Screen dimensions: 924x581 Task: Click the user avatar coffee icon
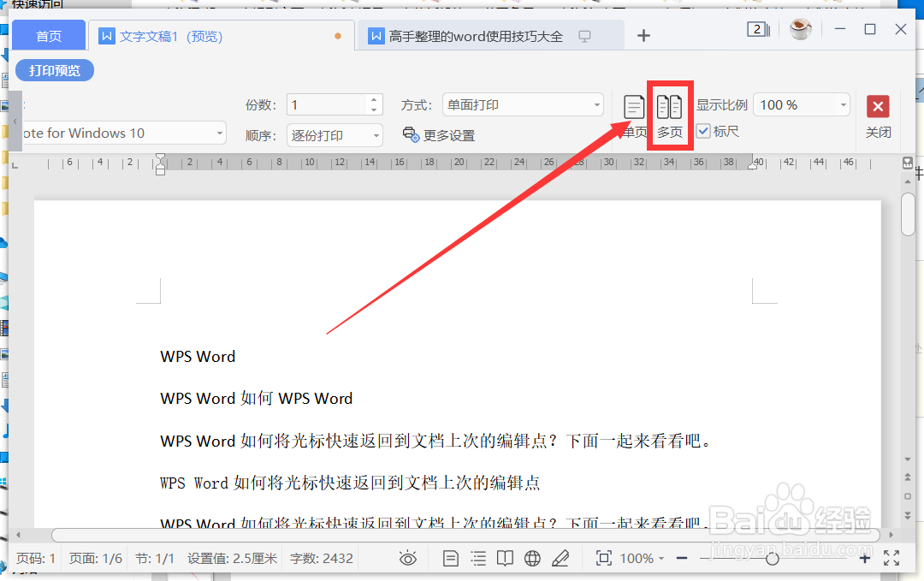click(x=800, y=29)
